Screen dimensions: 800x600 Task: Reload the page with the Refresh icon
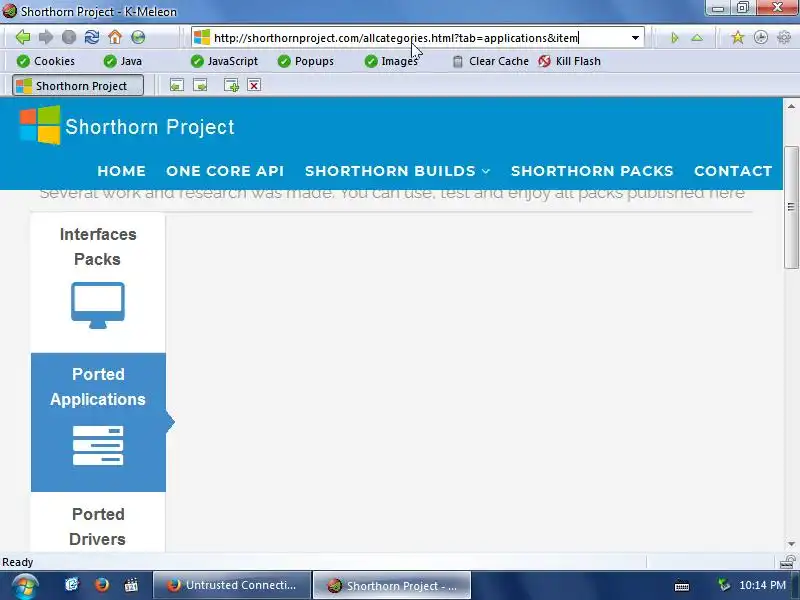click(x=92, y=37)
